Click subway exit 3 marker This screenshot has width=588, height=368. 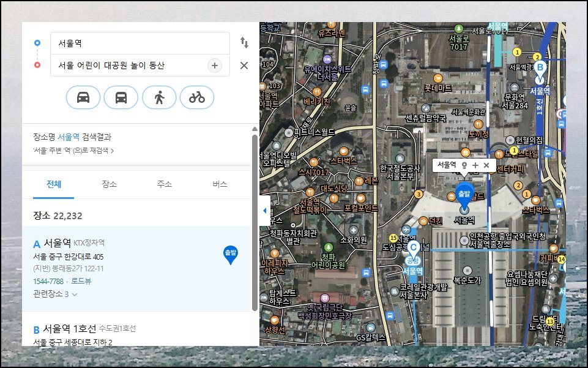[419, 194]
